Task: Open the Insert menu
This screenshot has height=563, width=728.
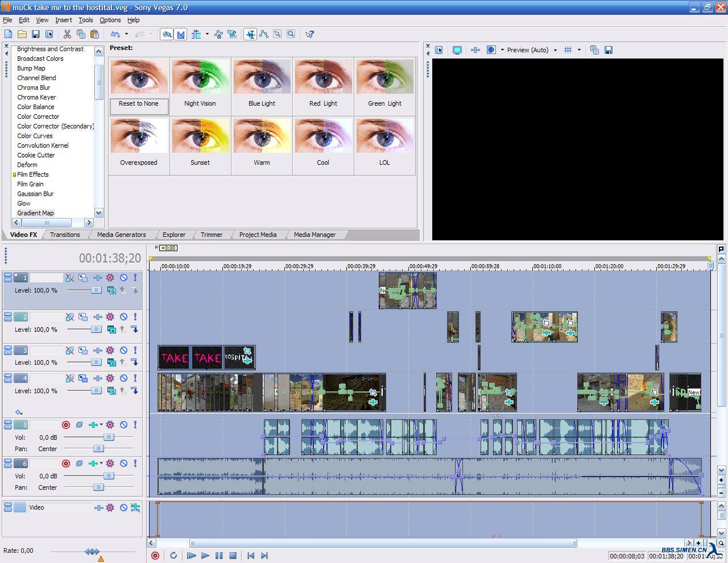Action: click(63, 20)
